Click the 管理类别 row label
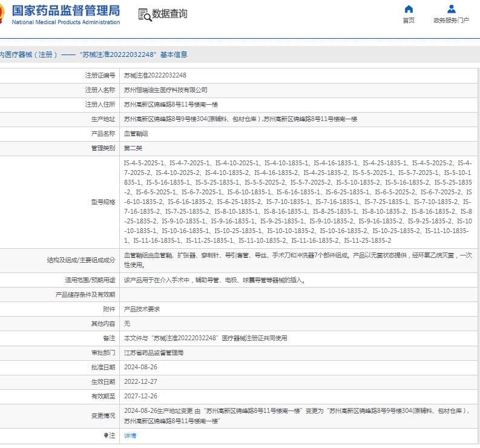 pyautogui.click(x=103, y=148)
